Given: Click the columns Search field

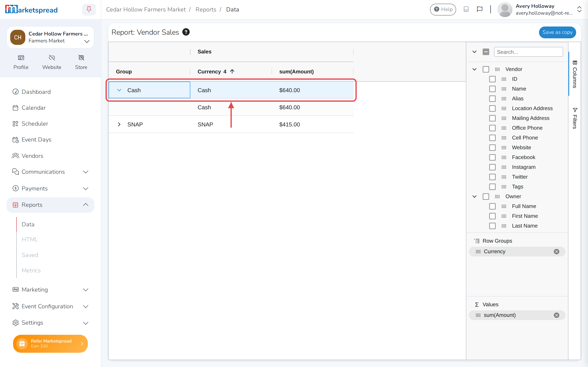Looking at the screenshot, I should pyautogui.click(x=528, y=52).
